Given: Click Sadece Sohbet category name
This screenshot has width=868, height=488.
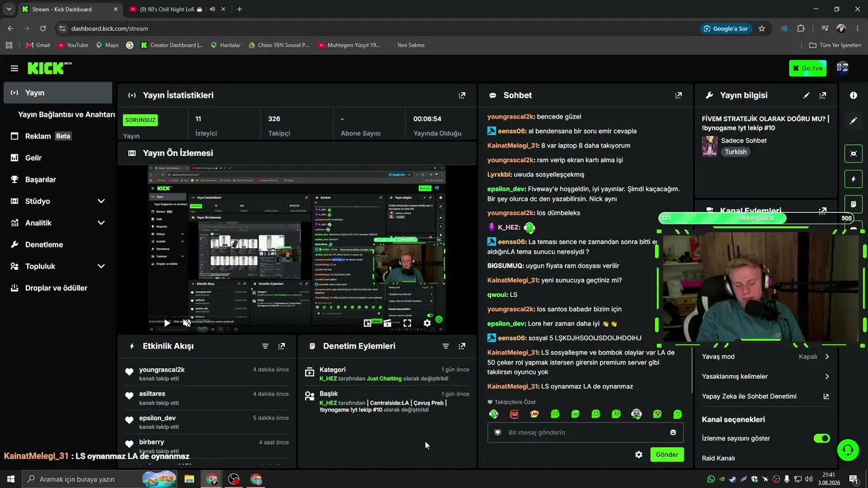Looking at the screenshot, I should pyautogui.click(x=744, y=140).
